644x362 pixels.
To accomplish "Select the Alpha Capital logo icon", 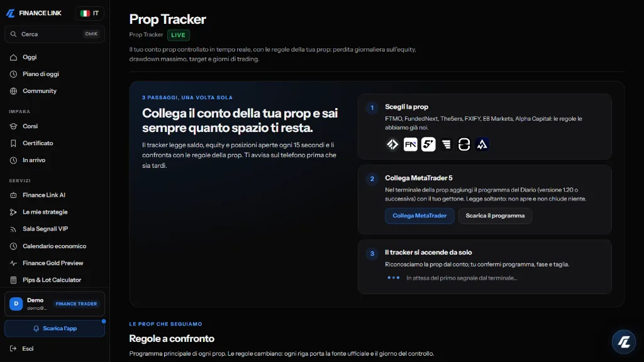I will point(482,145).
